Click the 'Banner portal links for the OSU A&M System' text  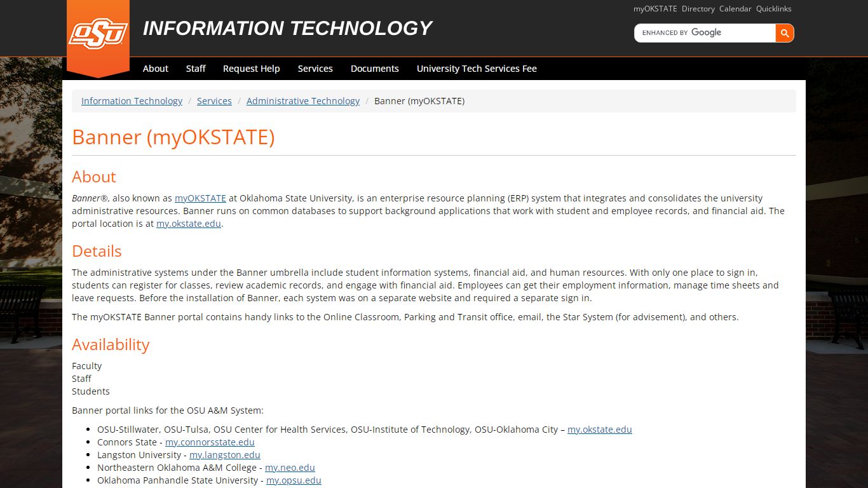tap(168, 410)
